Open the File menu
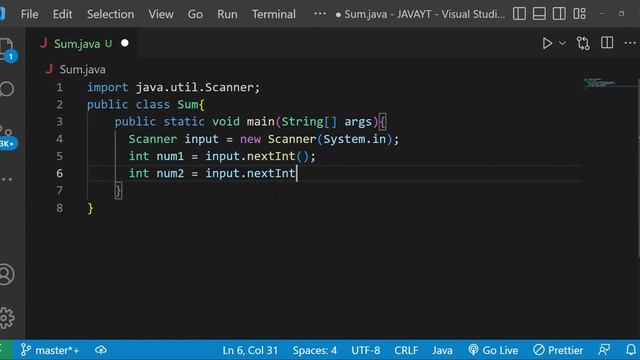This screenshot has width=640, height=360. pos(29,14)
